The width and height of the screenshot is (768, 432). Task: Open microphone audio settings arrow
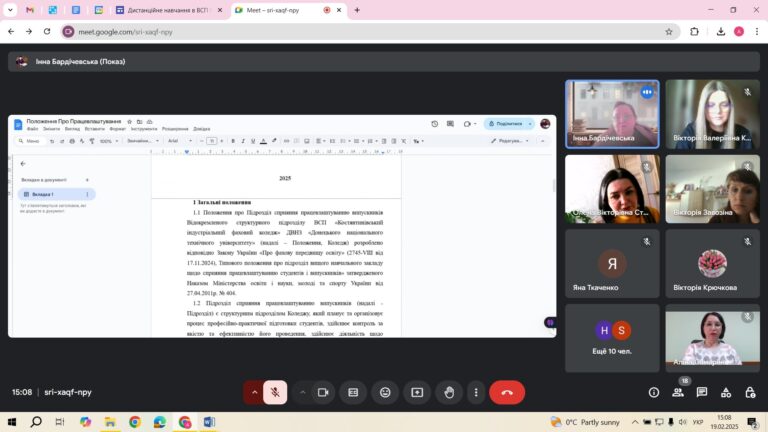pos(254,392)
